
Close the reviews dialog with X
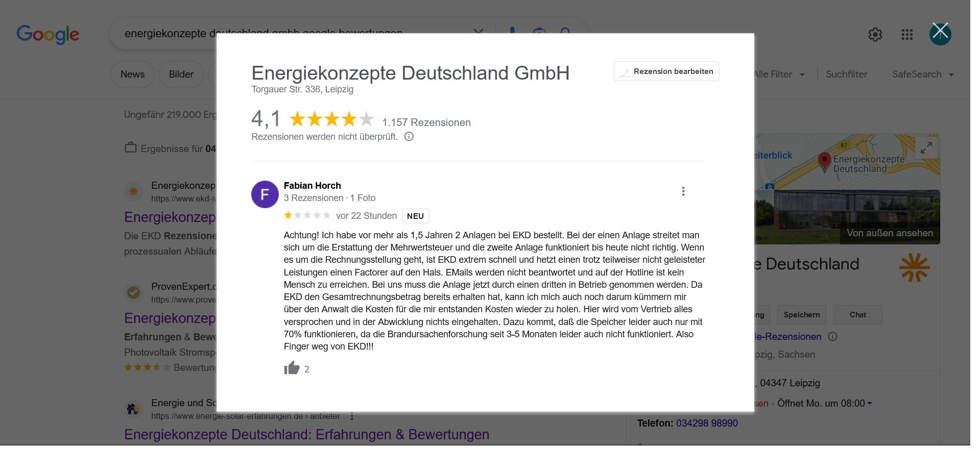940,34
